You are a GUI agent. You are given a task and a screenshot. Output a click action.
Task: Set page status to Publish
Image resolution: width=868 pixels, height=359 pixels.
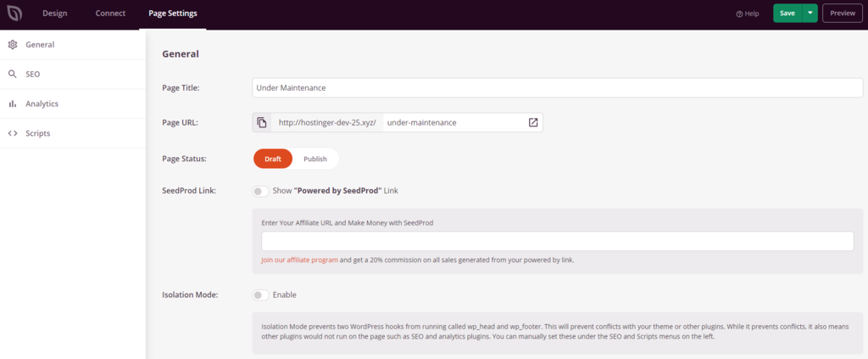[x=315, y=159]
